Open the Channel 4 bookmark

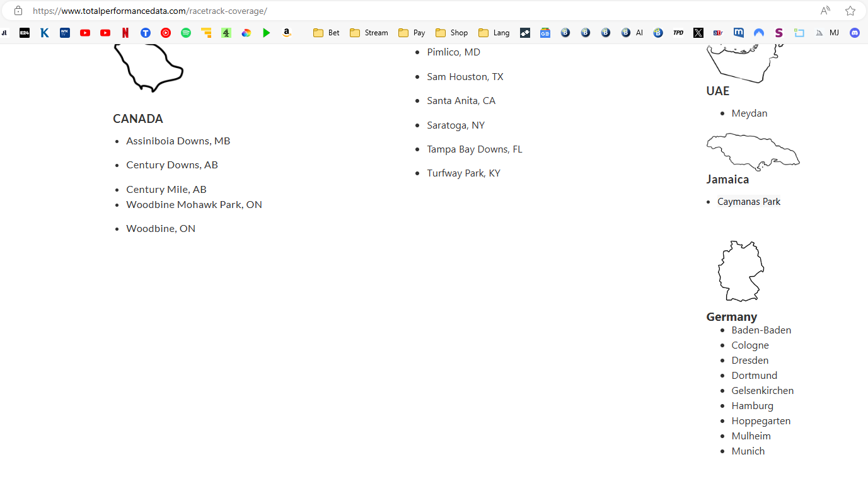pyautogui.click(x=226, y=33)
